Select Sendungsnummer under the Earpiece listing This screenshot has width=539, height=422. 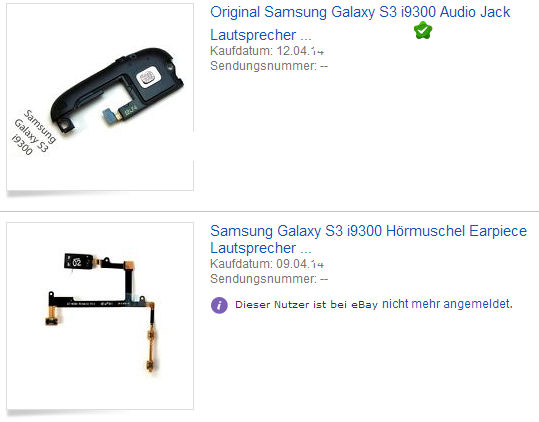[269, 279]
